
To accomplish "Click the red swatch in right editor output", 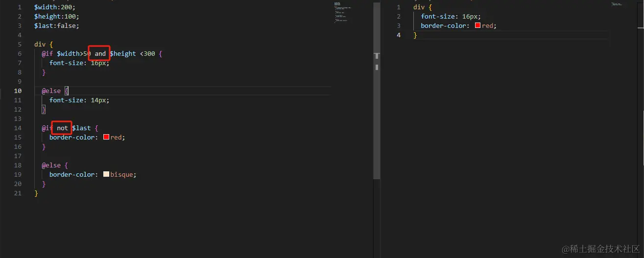I will pyautogui.click(x=477, y=25).
